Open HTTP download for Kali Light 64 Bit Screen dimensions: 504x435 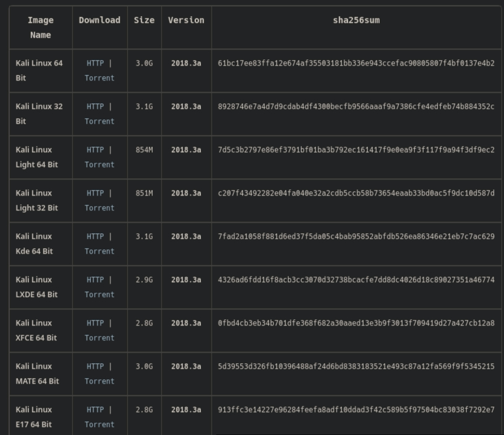pyautogui.click(x=95, y=150)
